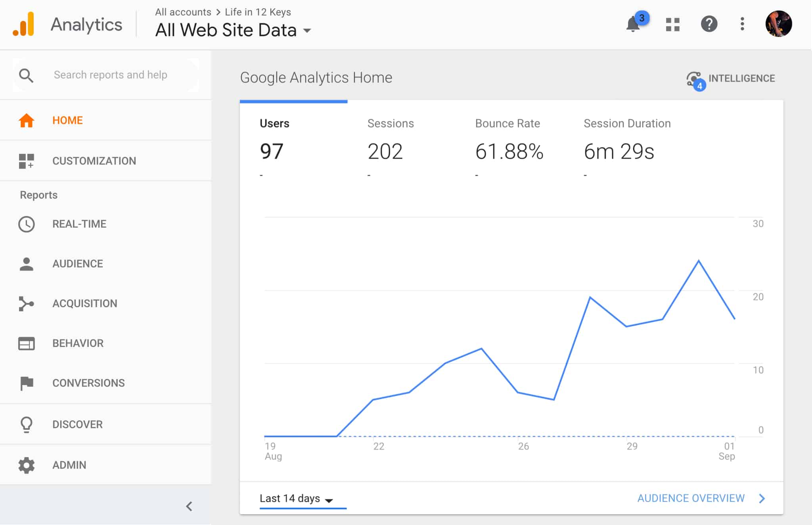Image resolution: width=812 pixels, height=525 pixels.
Task: Click the 6m 29s session duration value
Action: [x=619, y=151]
